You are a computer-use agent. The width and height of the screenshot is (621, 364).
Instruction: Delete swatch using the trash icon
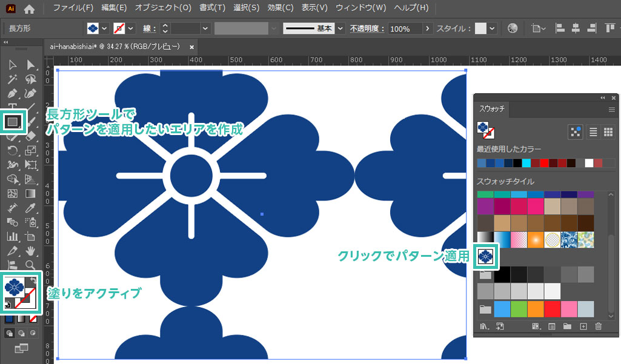599,326
